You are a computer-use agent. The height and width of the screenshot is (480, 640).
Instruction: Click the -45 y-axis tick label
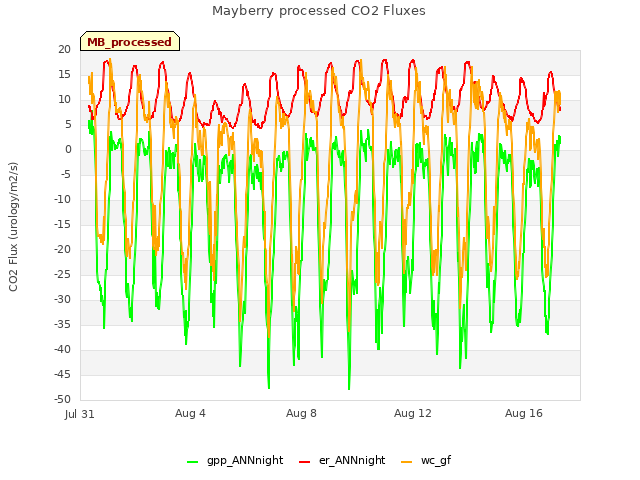pyautogui.click(x=63, y=374)
